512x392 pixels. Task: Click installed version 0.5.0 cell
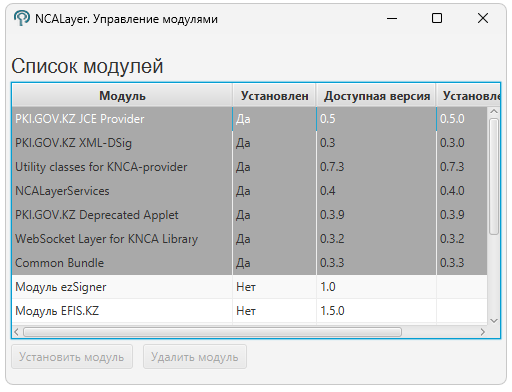coord(452,119)
